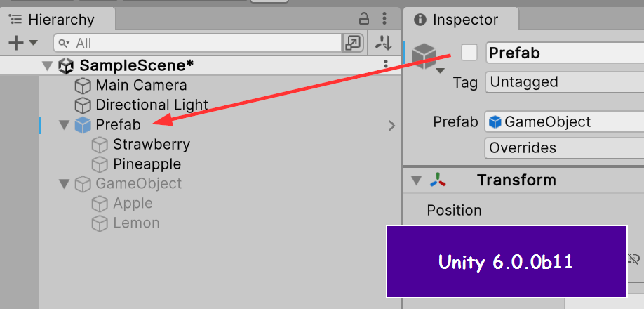Click the blue Prefab cube icon in Hierarchy
644x309 pixels.
(x=83, y=125)
